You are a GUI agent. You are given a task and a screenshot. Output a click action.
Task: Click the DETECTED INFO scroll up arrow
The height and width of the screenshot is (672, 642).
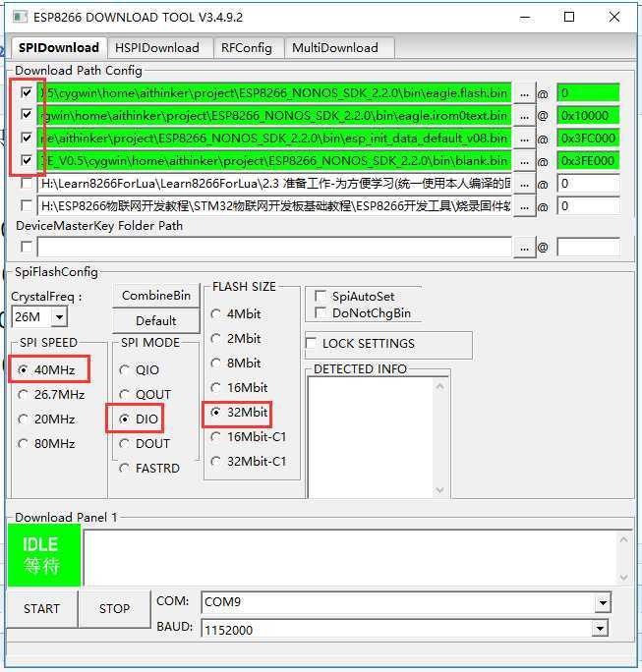(x=440, y=386)
